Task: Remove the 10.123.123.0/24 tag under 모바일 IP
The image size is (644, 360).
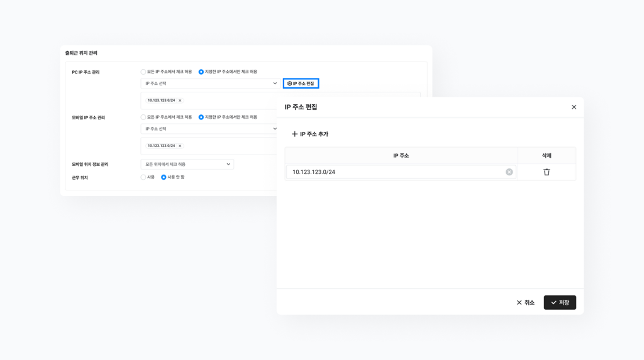Action: 180,146
